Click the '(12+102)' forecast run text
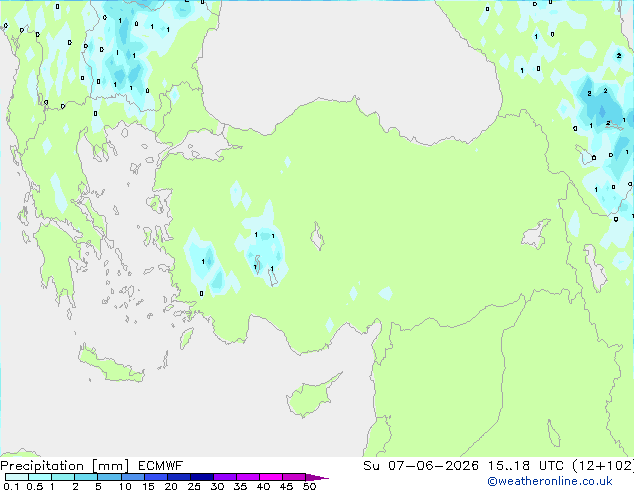This screenshot has height=490, width=634. point(603,466)
